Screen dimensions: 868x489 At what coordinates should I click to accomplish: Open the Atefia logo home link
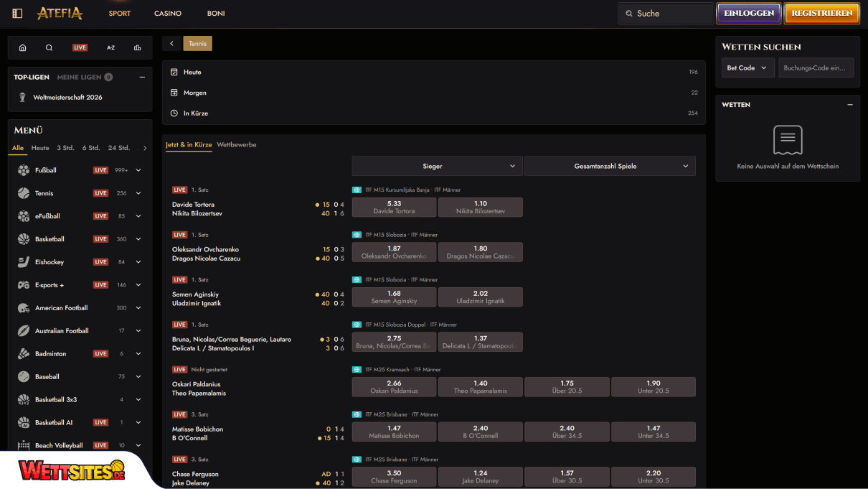point(60,13)
